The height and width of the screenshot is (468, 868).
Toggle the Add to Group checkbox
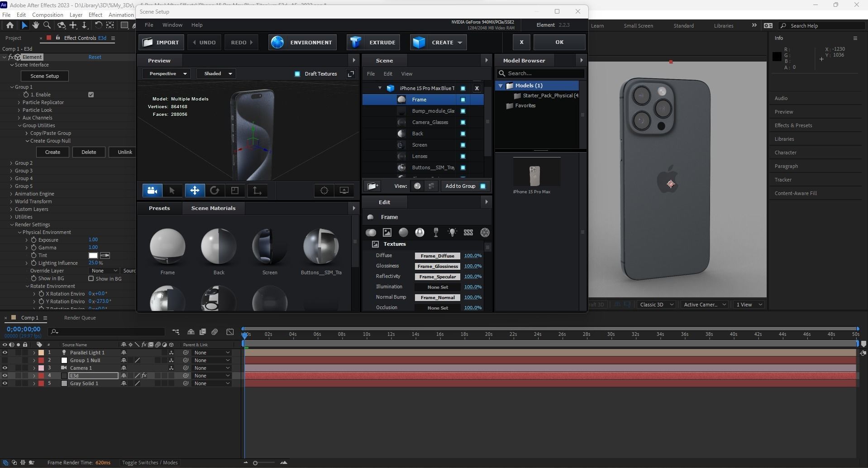pyautogui.click(x=483, y=186)
